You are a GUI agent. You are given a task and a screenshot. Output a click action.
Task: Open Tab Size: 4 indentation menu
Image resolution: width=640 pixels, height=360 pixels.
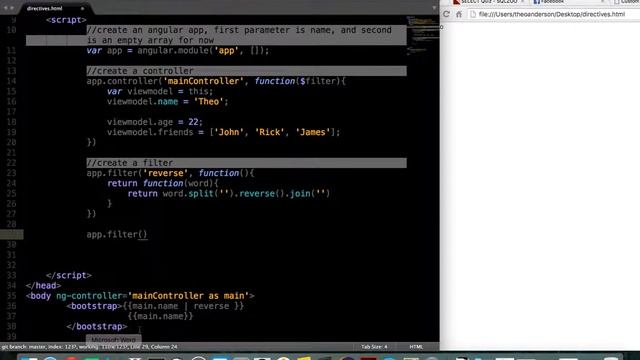tap(374, 347)
